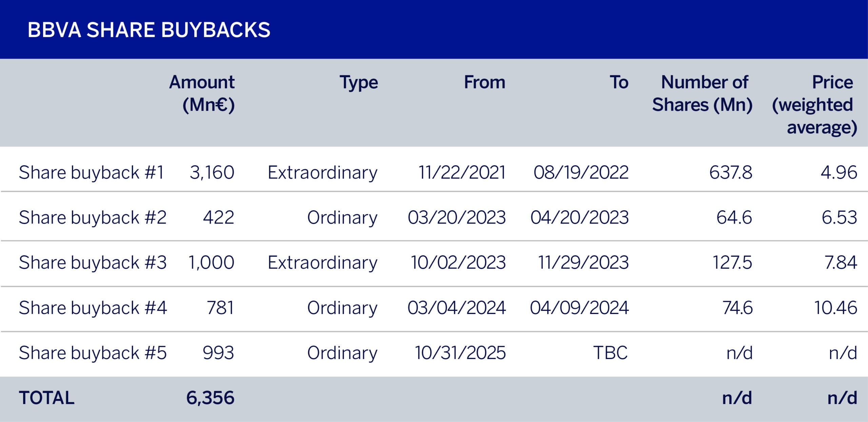Select the Share buyback #2 row label
The image size is (868, 422).
(93, 217)
